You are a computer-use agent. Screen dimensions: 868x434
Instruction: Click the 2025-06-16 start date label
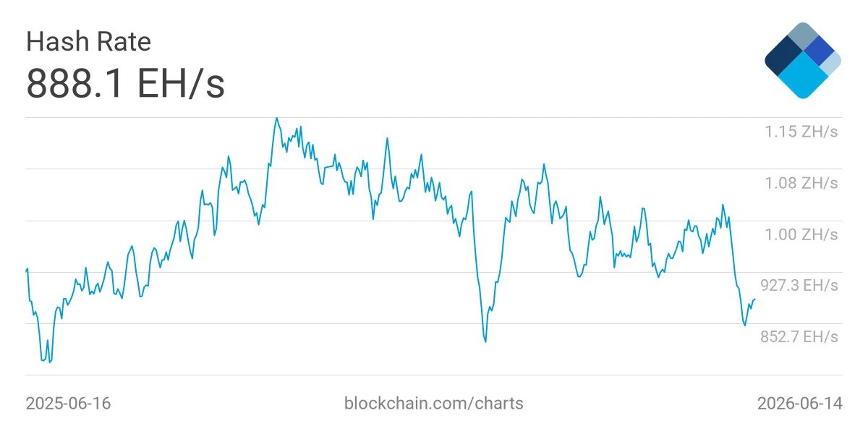pyautogui.click(x=69, y=403)
